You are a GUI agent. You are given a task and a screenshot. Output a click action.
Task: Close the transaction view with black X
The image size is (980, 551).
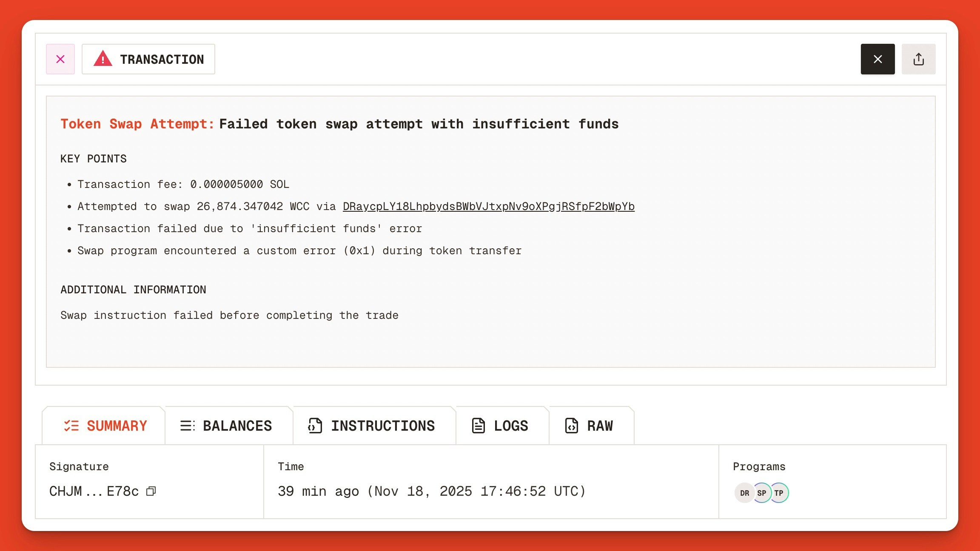point(877,59)
